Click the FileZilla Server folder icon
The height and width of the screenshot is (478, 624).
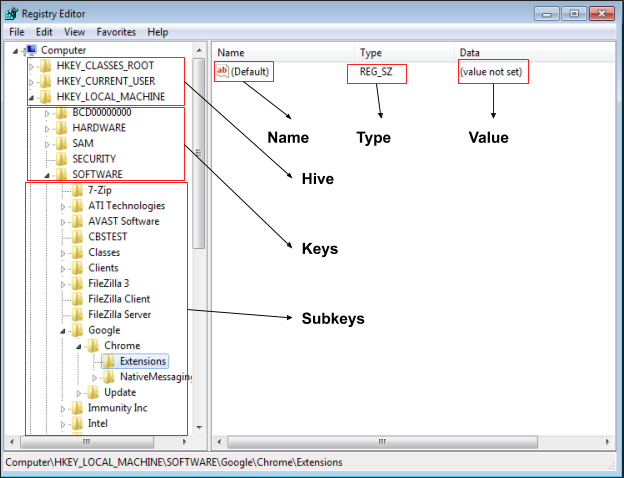[77, 314]
